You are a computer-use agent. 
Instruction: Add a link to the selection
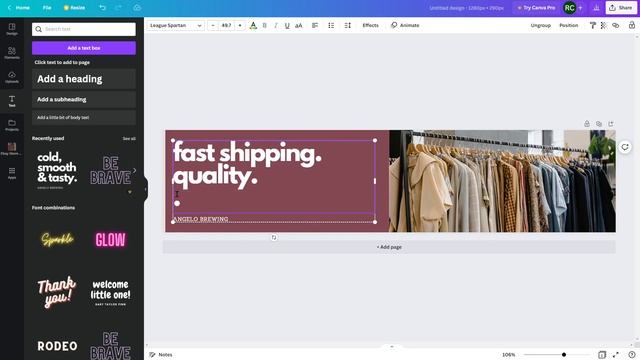[x=616, y=25]
